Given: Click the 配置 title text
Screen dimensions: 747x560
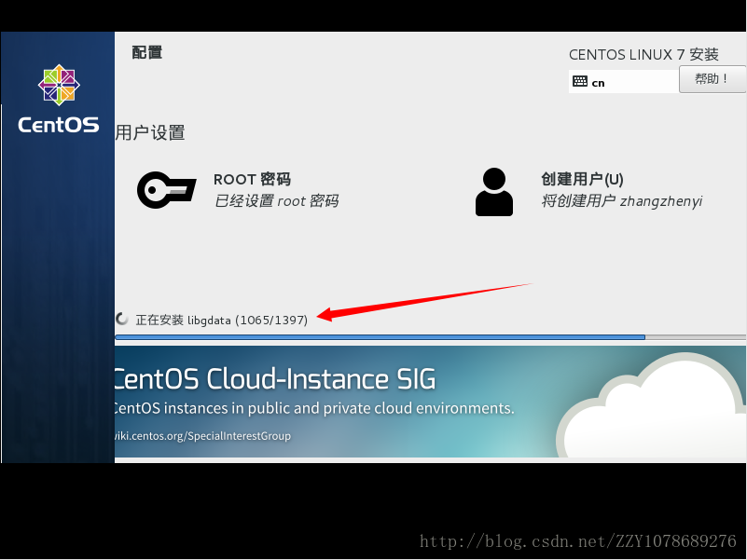Looking at the screenshot, I should pos(146,52).
